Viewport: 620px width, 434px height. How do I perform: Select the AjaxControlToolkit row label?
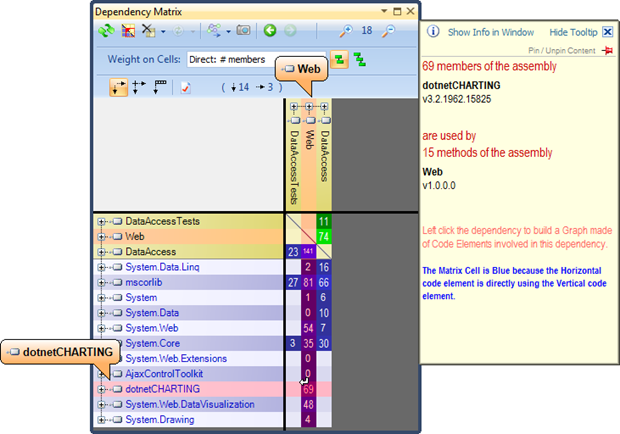click(x=164, y=374)
